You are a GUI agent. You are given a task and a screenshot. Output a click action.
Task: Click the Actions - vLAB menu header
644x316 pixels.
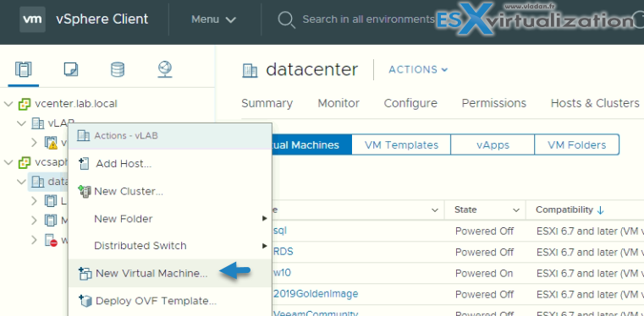(x=169, y=136)
